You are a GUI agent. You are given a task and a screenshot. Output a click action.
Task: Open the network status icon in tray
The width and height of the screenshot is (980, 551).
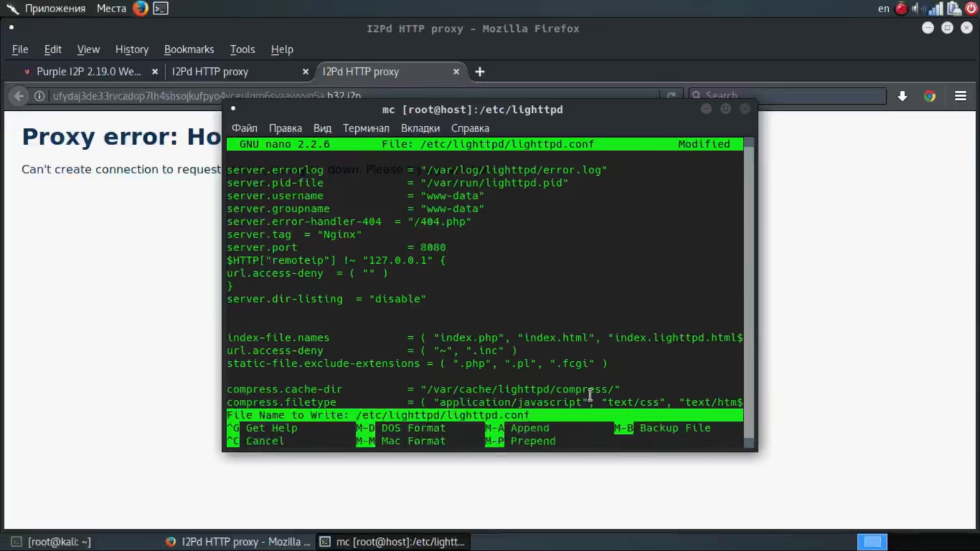[935, 9]
